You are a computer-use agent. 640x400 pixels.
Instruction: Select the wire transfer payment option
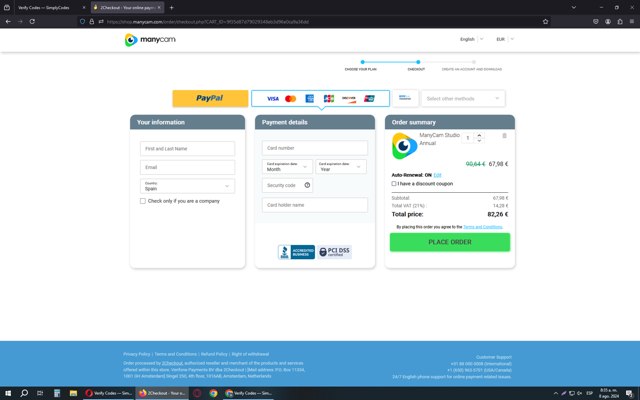coord(405,98)
